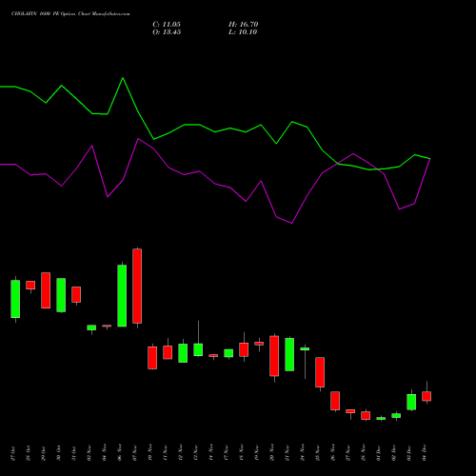This screenshot has width=476, height=476.
Task: Click the 24 Nov date label
Action: (x=302, y=453)
